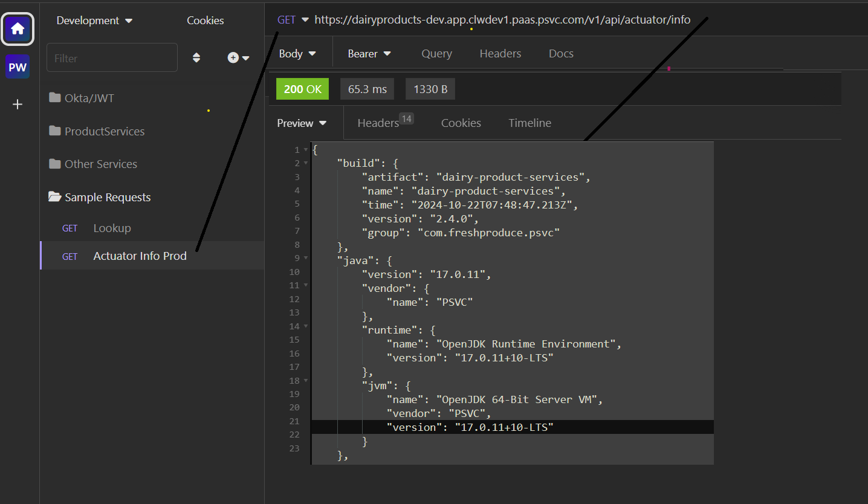
Task: Click the Other Services folder icon
Action: coord(55,164)
